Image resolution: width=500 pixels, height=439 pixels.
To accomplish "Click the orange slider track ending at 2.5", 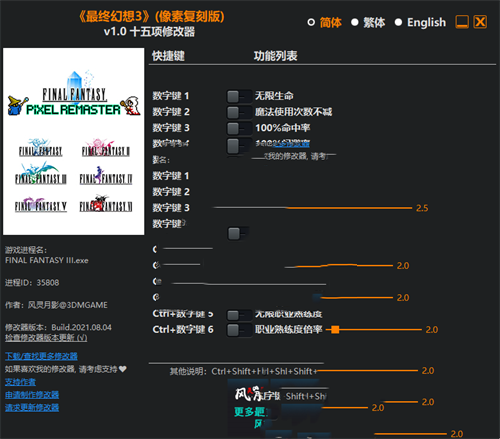I will coord(313,208).
